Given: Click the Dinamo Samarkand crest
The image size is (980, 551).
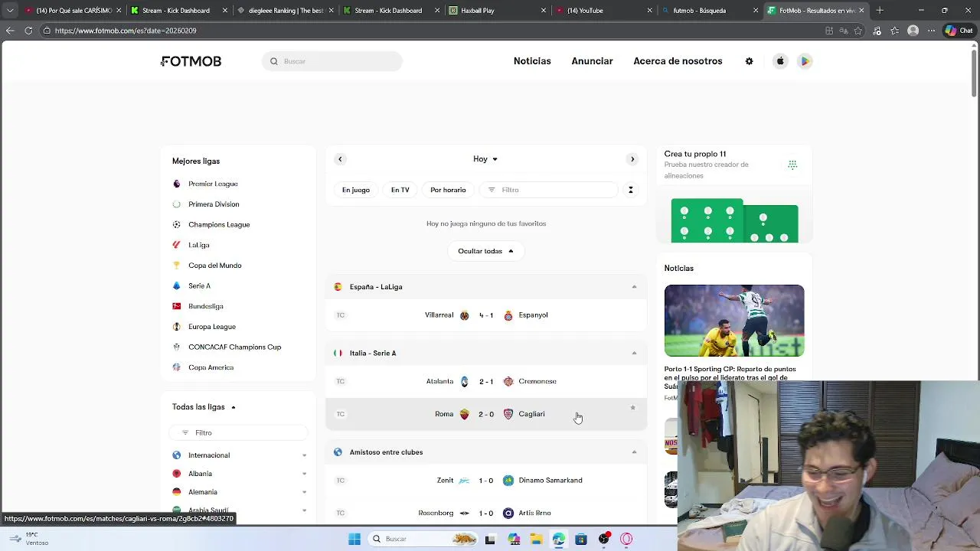Looking at the screenshot, I should [x=508, y=481].
